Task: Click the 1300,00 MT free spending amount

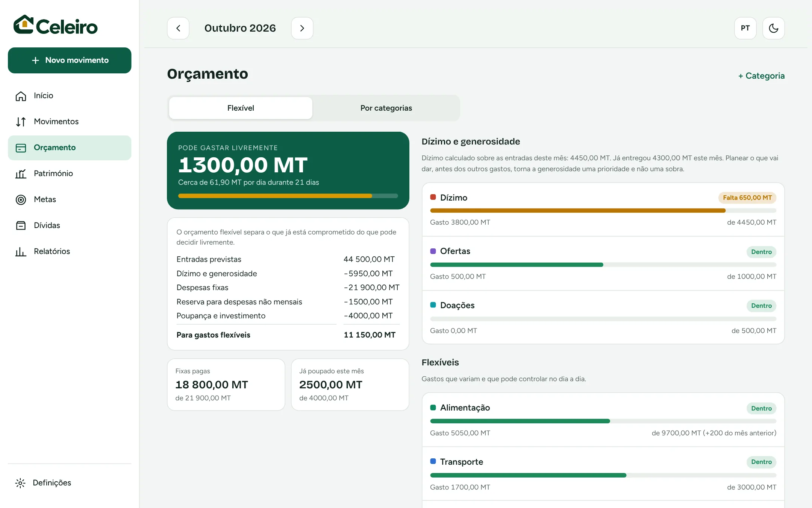Action: (x=243, y=165)
